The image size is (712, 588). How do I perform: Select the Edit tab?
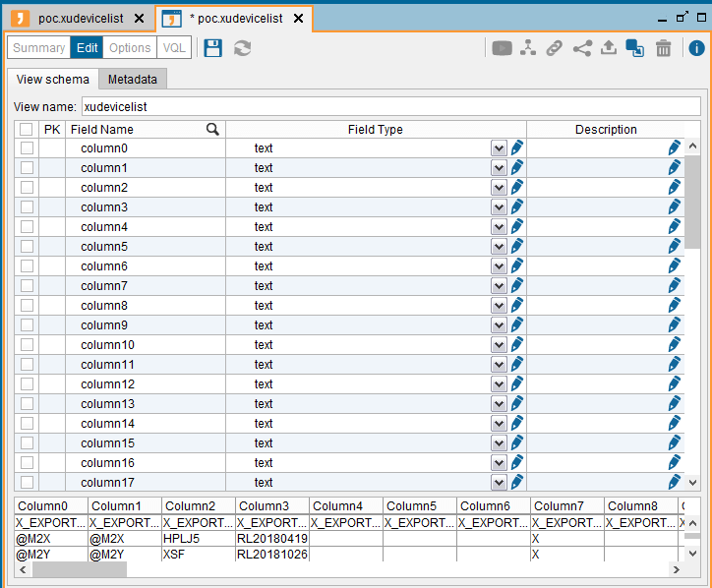(x=87, y=47)
